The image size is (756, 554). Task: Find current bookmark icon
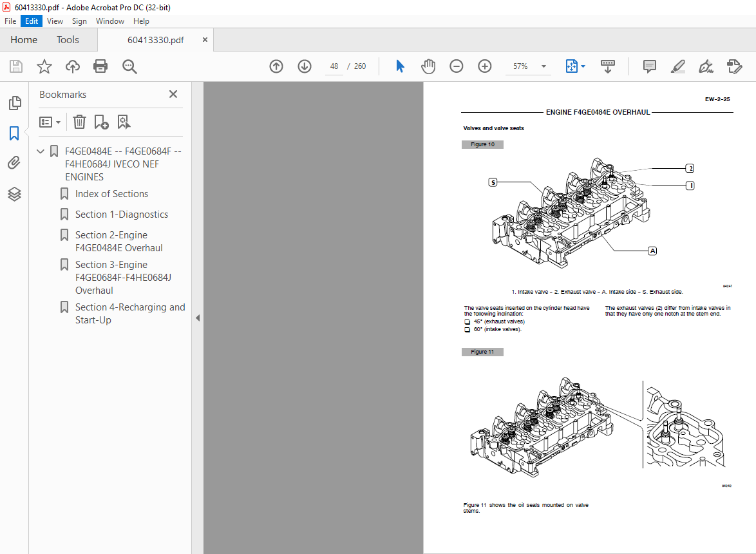pyautogui.click(x=124, y=122)
